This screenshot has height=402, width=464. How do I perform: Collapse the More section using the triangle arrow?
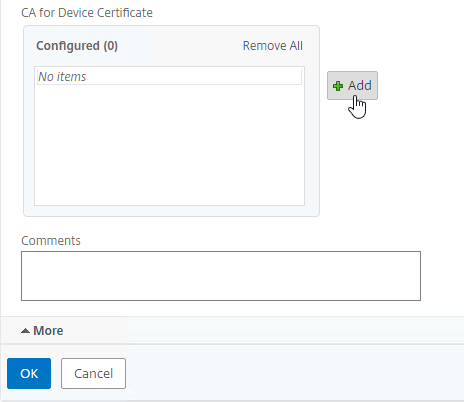pos(25,331)
